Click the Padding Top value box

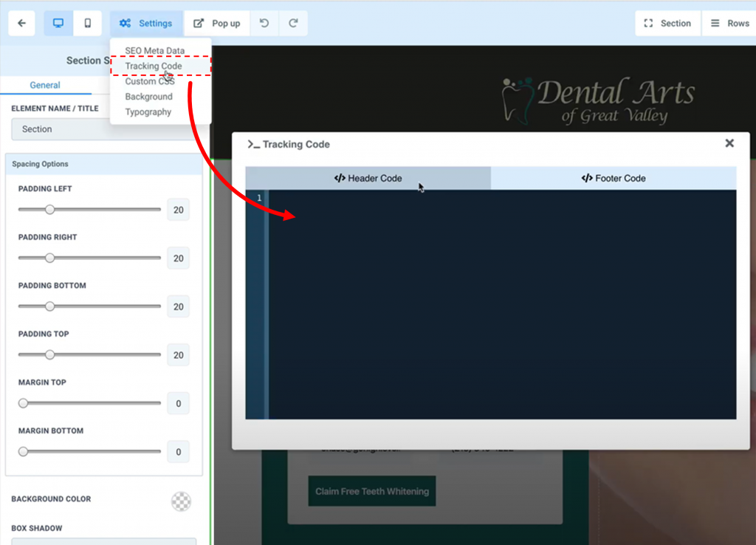pos(179,355)
